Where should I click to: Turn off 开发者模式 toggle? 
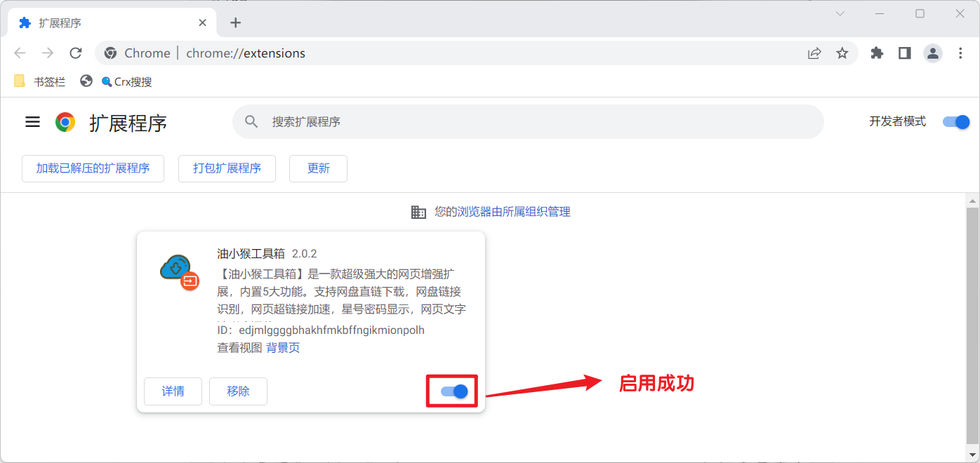(955, 121)
